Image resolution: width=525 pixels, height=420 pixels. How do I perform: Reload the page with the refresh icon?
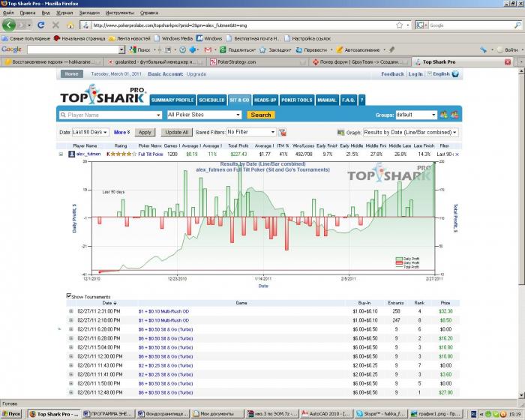(40, 25)
